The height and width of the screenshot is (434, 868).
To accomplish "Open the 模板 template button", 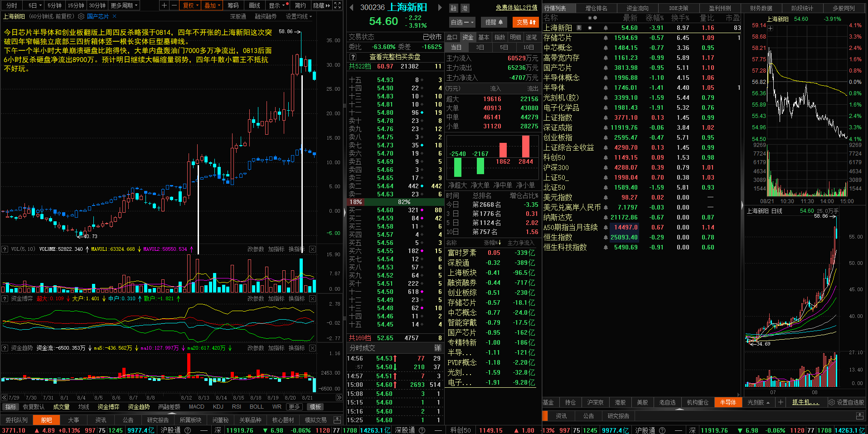I will tap(315, 407).
